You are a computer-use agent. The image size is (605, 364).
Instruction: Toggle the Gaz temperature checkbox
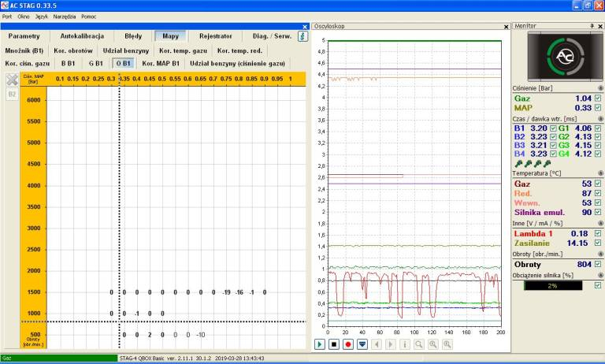[x=598, y=184]
